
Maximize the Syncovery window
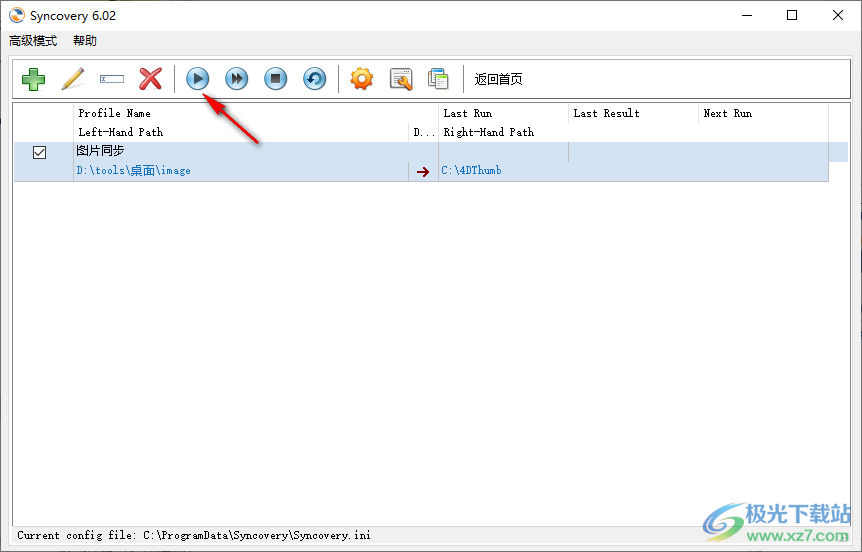(x=792, y=15)
